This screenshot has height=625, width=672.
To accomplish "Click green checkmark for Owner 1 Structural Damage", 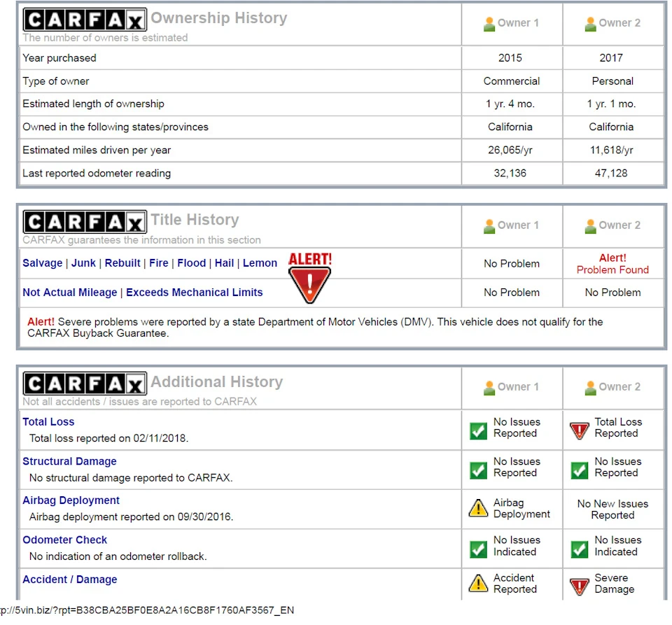I will (478, 470).
